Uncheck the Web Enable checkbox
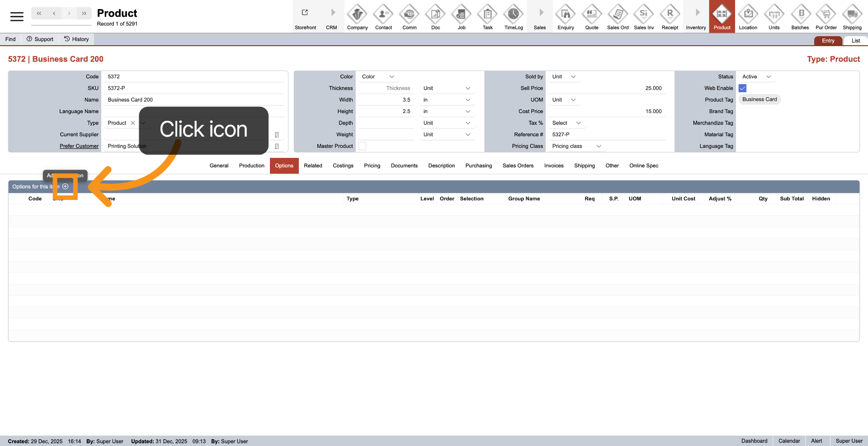The image size is (868, 446). (742, 88)
